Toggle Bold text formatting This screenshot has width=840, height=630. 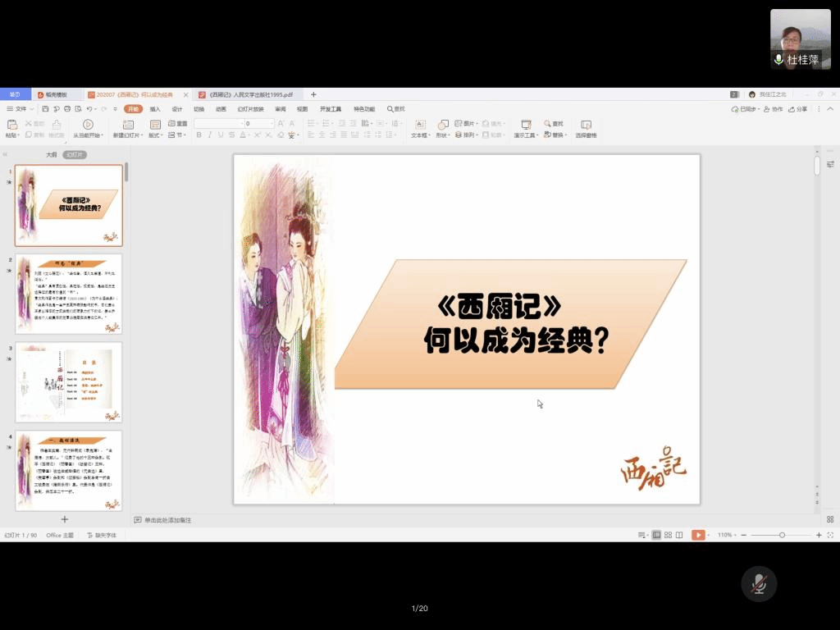(x=199, y=135)
